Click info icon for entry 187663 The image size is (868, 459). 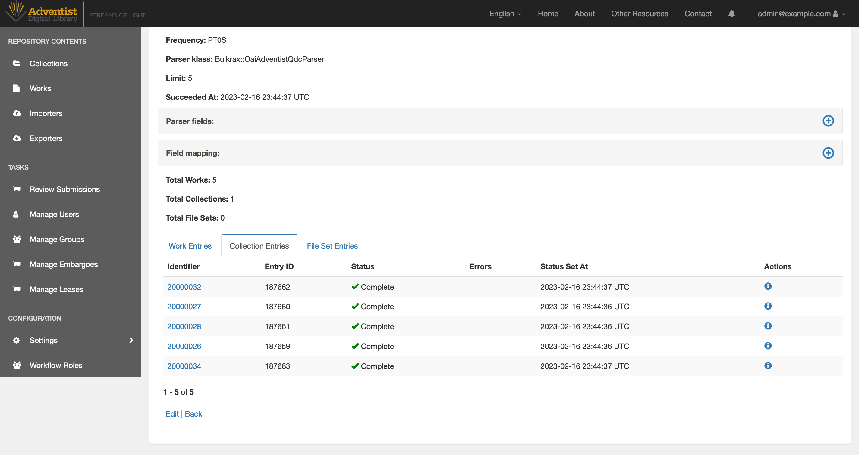768,366
